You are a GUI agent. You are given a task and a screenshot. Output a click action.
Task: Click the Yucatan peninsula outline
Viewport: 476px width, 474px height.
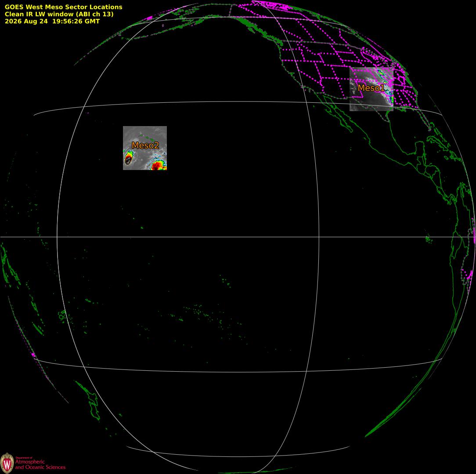419,149
